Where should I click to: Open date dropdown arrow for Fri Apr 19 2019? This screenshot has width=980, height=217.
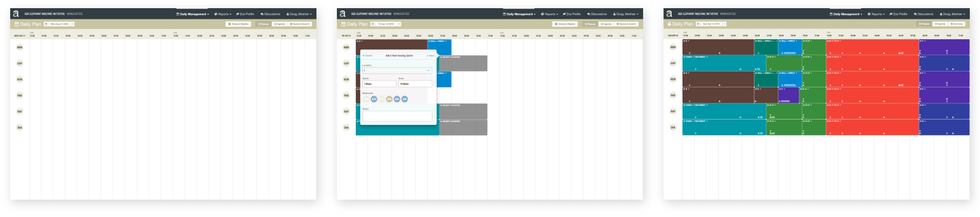[399, 24]
